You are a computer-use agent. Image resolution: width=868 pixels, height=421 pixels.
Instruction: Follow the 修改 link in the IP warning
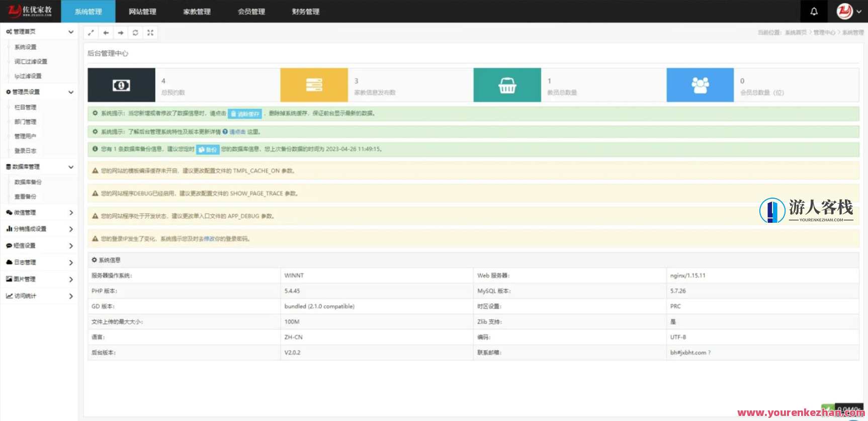point(209,239)
